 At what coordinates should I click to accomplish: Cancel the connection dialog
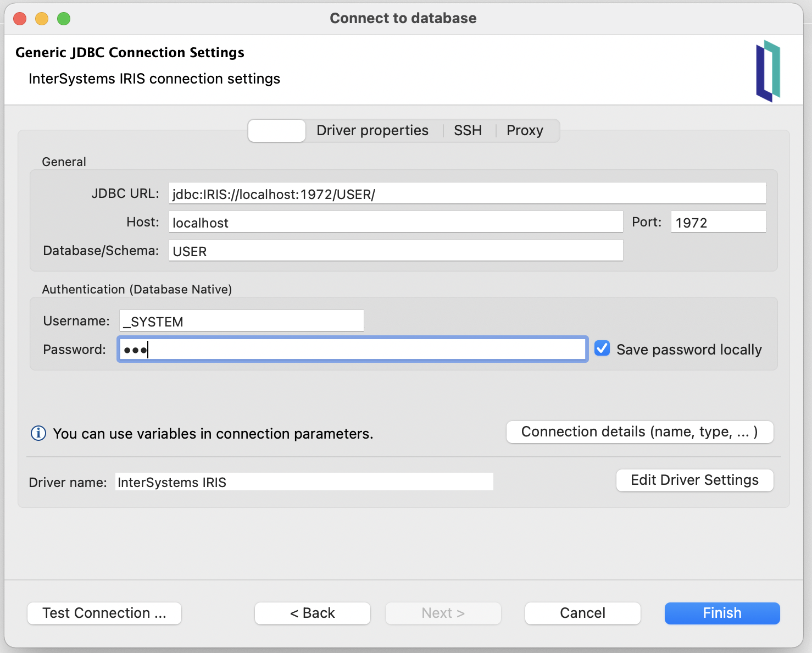tap(582, 613)
